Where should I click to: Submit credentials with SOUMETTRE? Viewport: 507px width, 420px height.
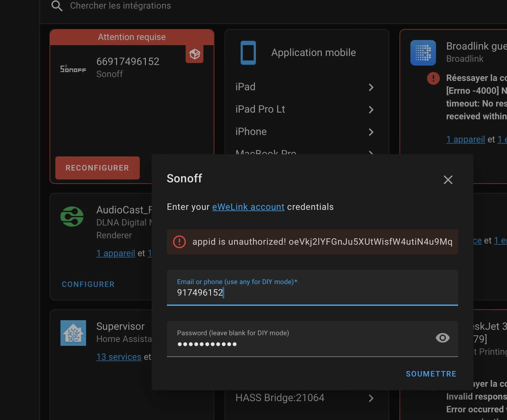coord(431,374)
